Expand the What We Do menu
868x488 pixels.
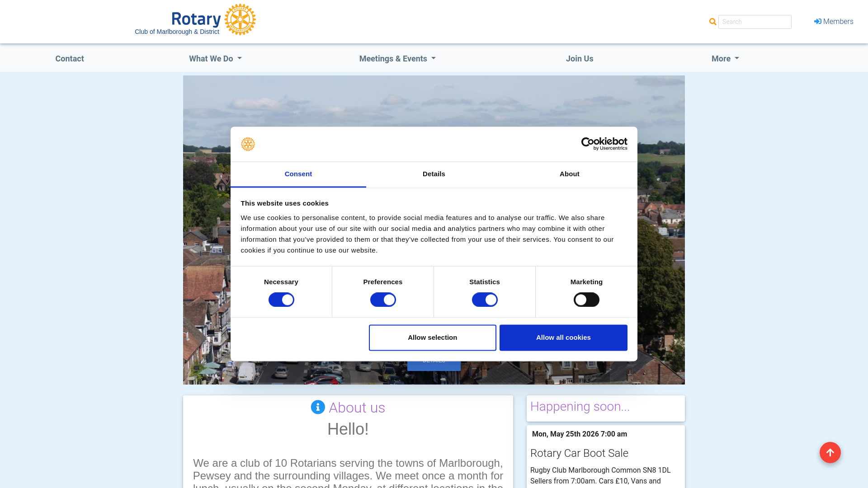[x=215, y=59]
